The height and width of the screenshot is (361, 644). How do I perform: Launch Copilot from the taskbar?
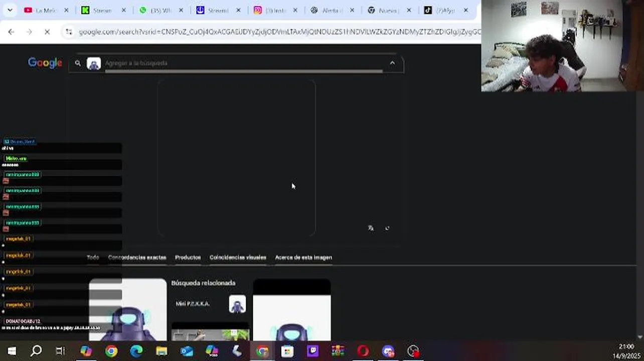pos(86,351)
